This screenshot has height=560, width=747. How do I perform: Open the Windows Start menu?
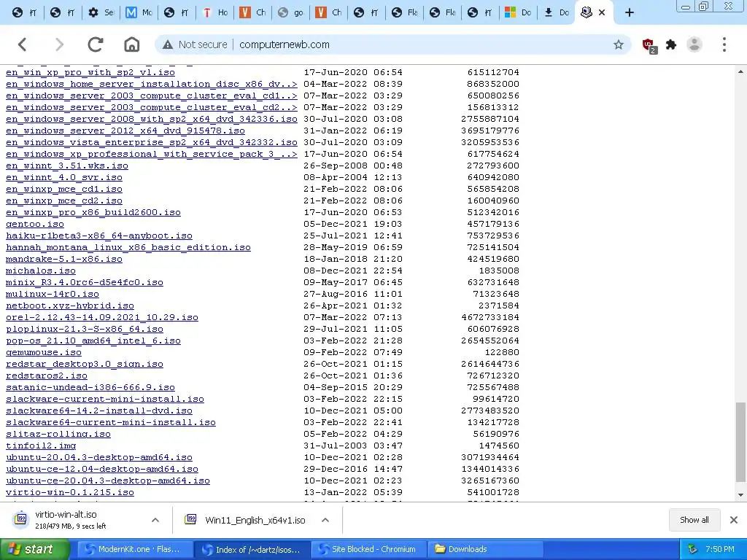(35, 549)
